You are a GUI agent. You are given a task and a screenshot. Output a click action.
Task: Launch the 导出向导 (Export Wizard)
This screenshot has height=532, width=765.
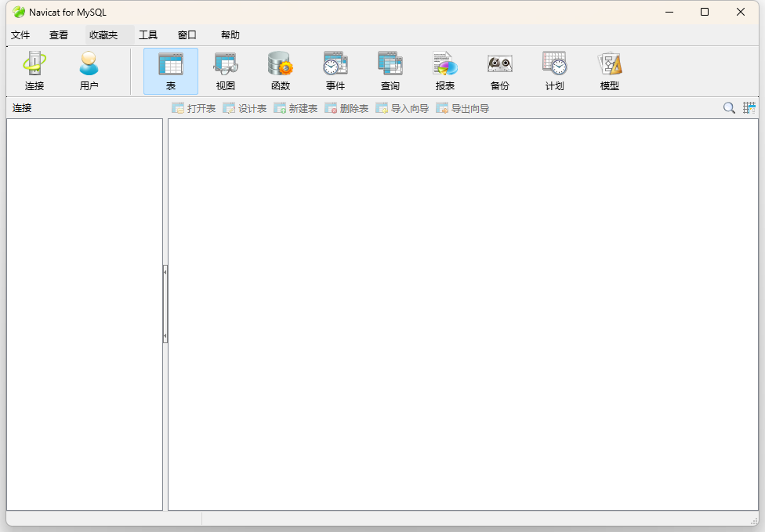click(462, 108)
